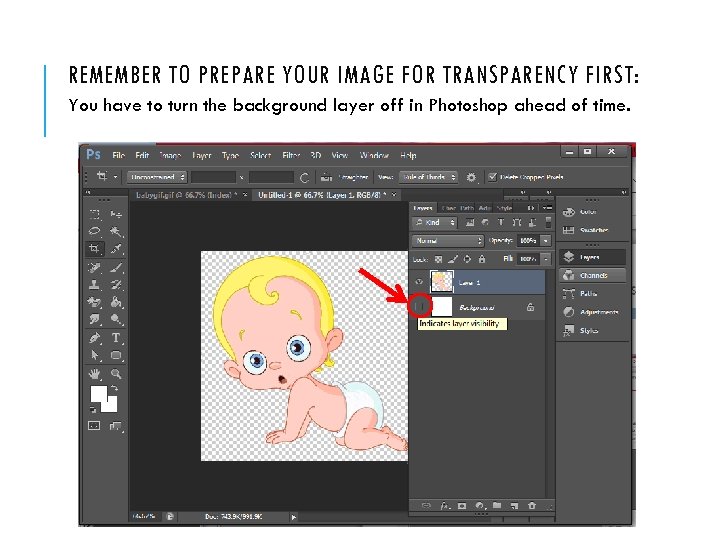This screenshot has width=720, height=540.
Task: Click the delete layer trash icon
Action: (532, 506)
